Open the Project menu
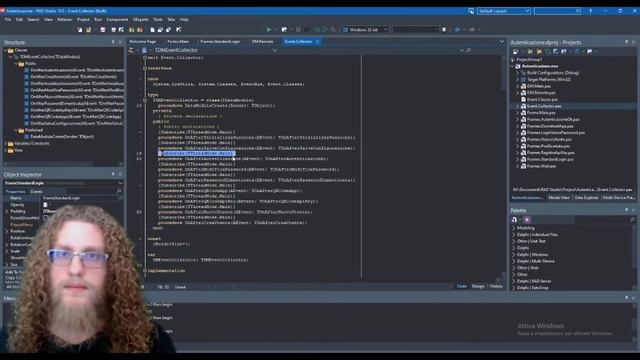Image resolution: width=640 pixels, height=360 pixels. (83, 20)
